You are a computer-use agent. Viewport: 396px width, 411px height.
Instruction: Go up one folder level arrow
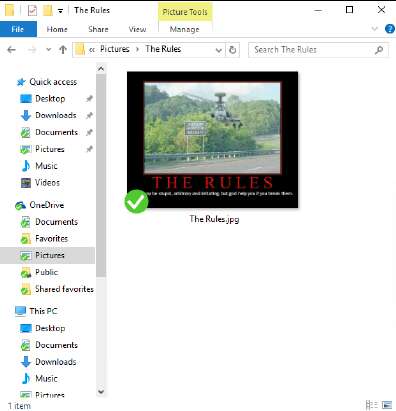63,50
